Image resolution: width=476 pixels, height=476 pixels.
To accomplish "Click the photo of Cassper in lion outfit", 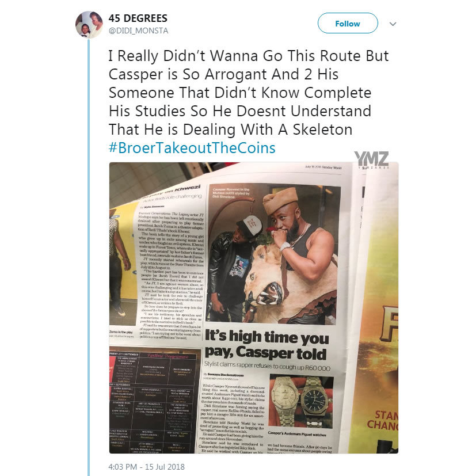I will tap(273, 253).
